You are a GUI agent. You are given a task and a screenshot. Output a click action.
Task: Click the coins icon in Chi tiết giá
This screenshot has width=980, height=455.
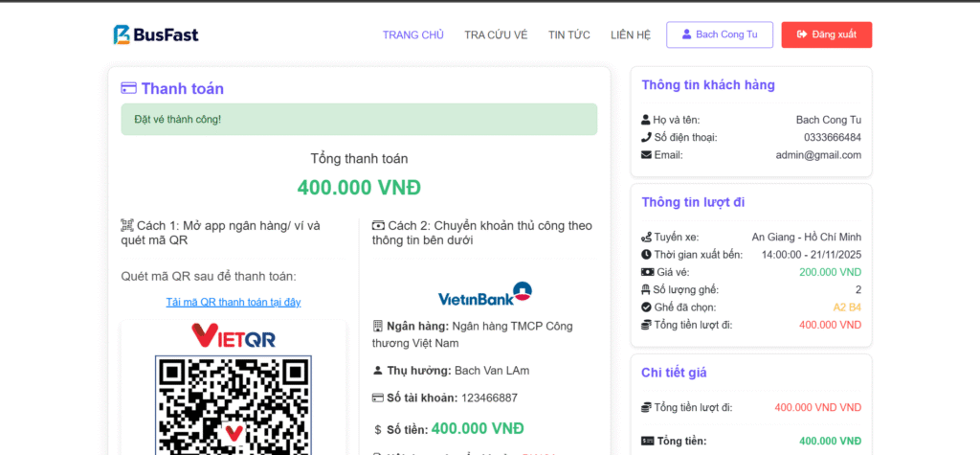[x=647, y=407]
